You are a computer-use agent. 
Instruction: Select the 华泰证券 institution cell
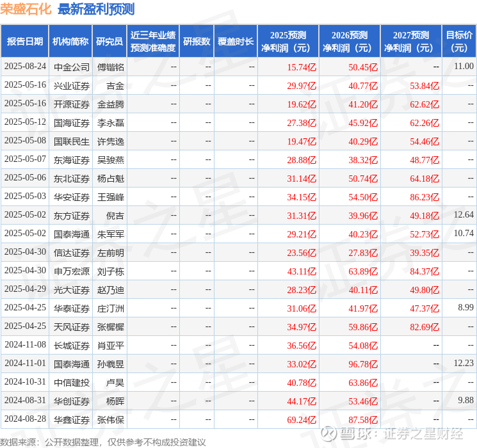click(72, 308)
